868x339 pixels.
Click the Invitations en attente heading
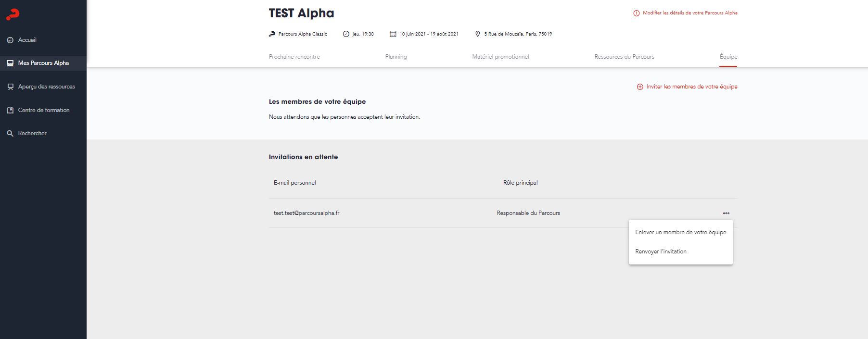click(x=303, y=157)
